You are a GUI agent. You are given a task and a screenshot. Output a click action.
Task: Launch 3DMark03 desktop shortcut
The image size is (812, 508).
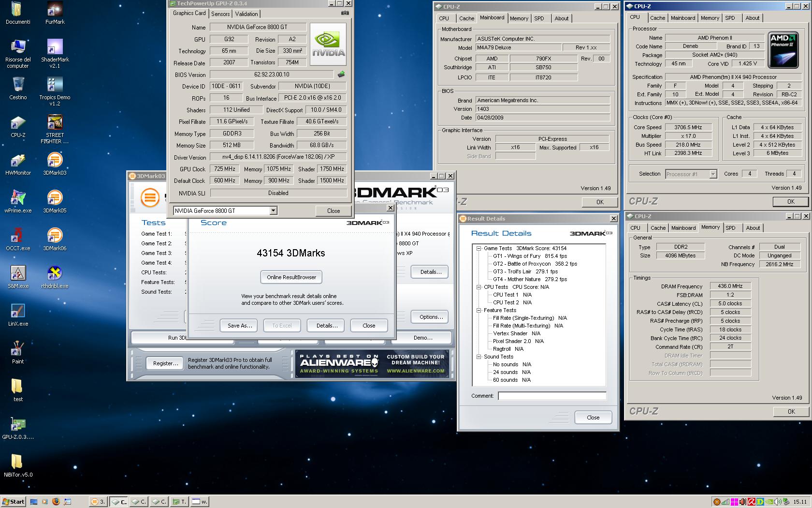[55, 164]
